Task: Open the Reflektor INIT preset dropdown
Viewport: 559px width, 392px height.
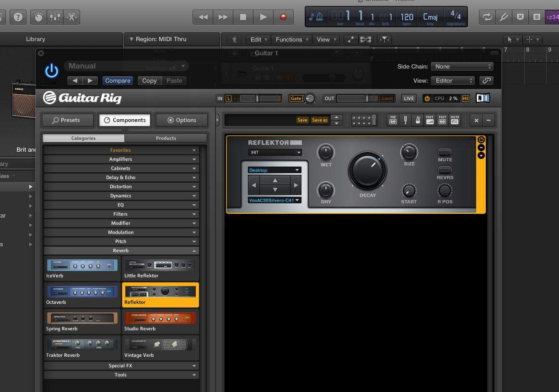Action: 274,153
